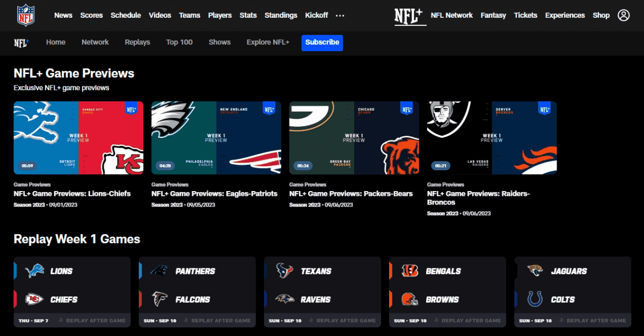This screenshot has width=644, height=336.
Task: Click the Panthers team logo
Action: pyautogui.click(x=159, y=271)
